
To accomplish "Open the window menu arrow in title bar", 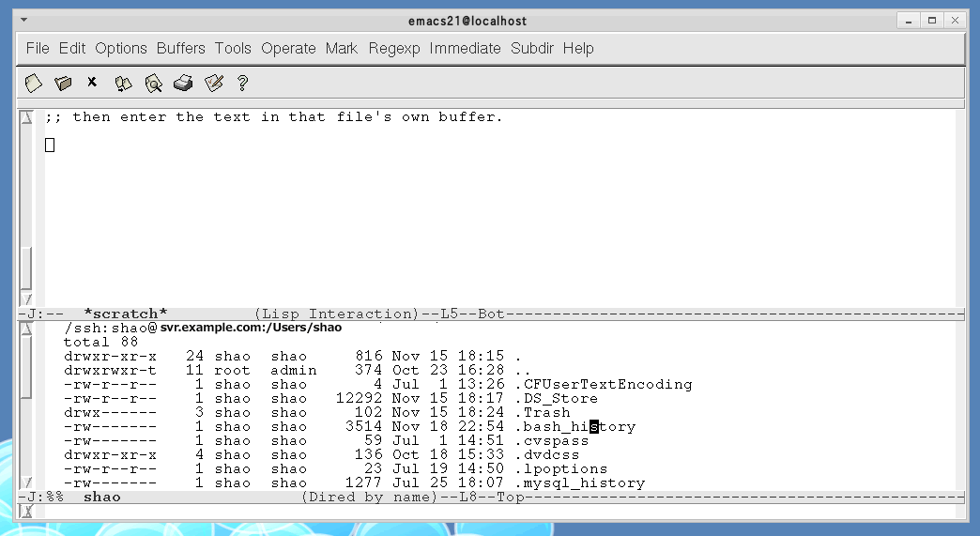I will (x=23, y=20).
